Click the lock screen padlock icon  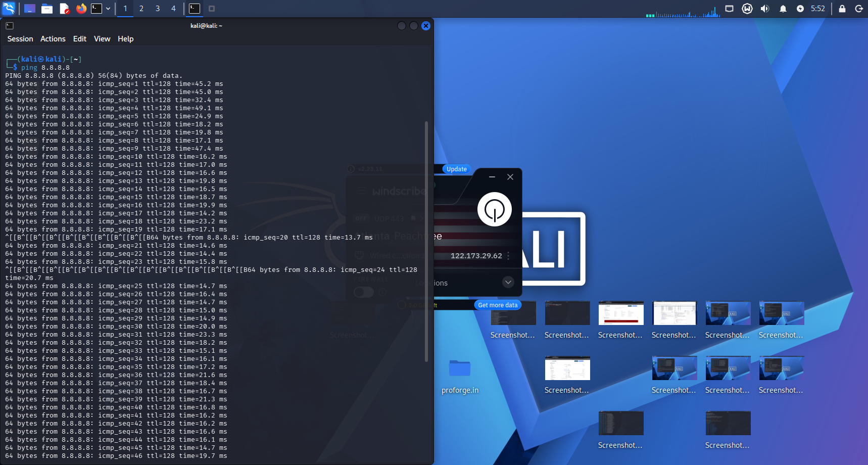tap(842, 9)
